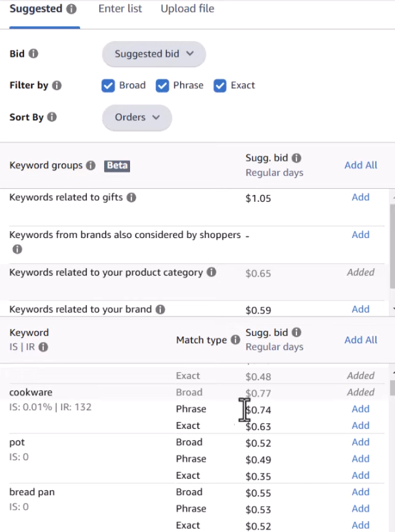Click info icon for Keywords related to your brand

pyautogui.click(x=160, y=310)
